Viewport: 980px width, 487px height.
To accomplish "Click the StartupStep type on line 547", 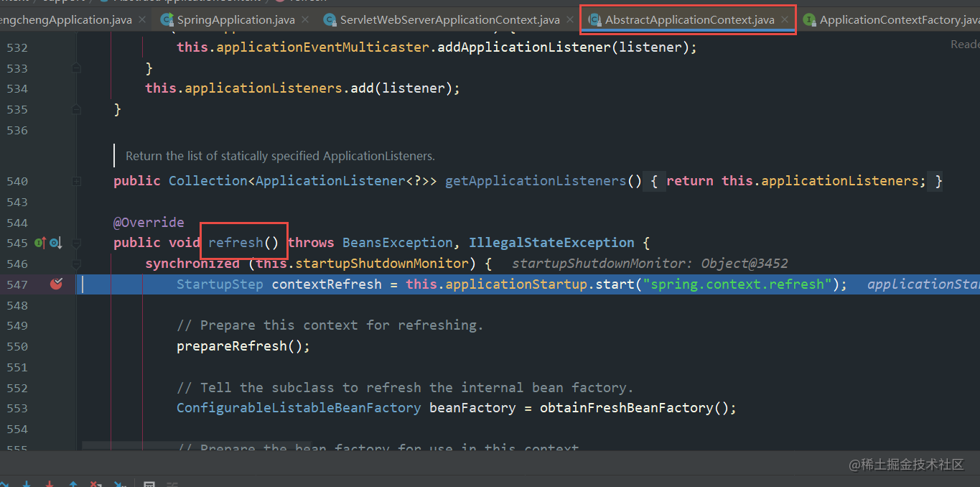I will 220,284.
